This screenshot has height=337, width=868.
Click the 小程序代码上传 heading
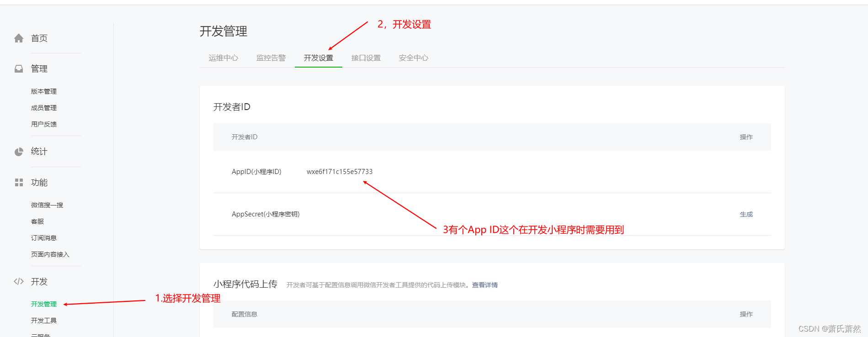point(245,284)
